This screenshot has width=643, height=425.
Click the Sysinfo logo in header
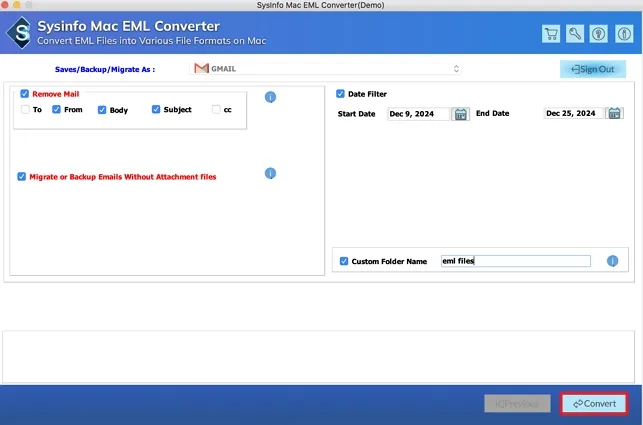[18, 32]
